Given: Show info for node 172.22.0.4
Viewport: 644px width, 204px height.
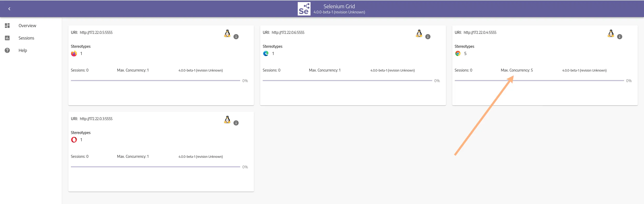Looking at the screenshot, I should coord(620,37).
